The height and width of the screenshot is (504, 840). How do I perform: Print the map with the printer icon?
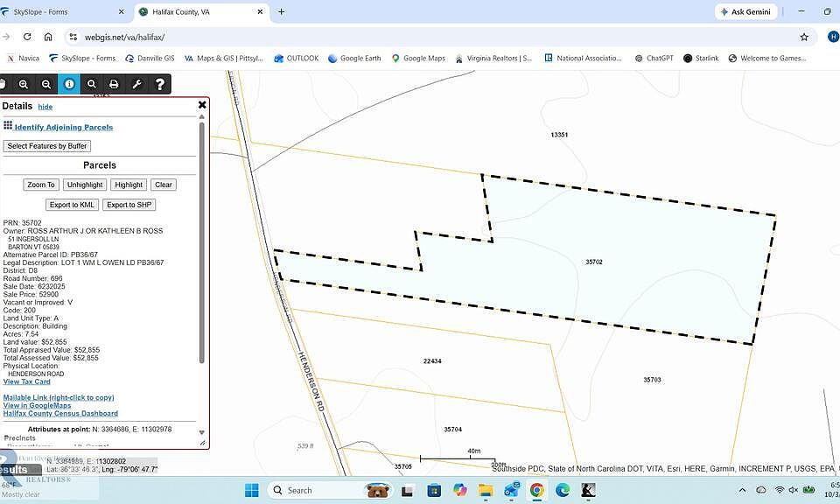(x=114, y=84)
